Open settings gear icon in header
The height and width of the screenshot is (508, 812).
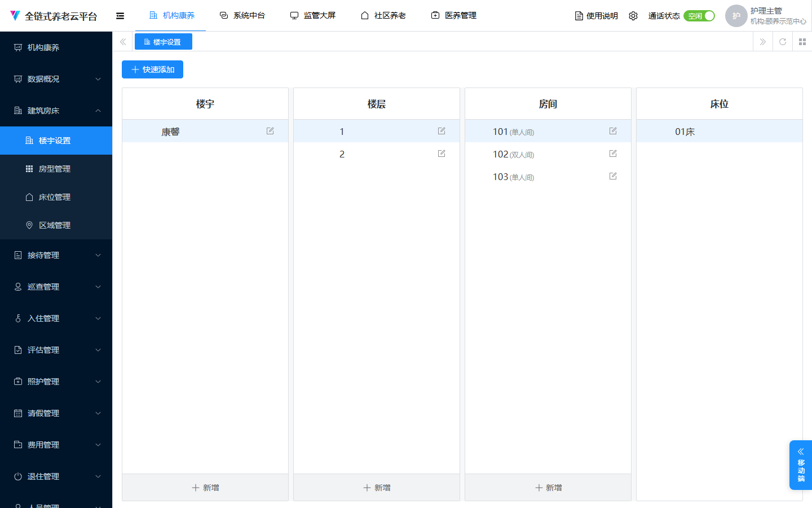(633, 16)
